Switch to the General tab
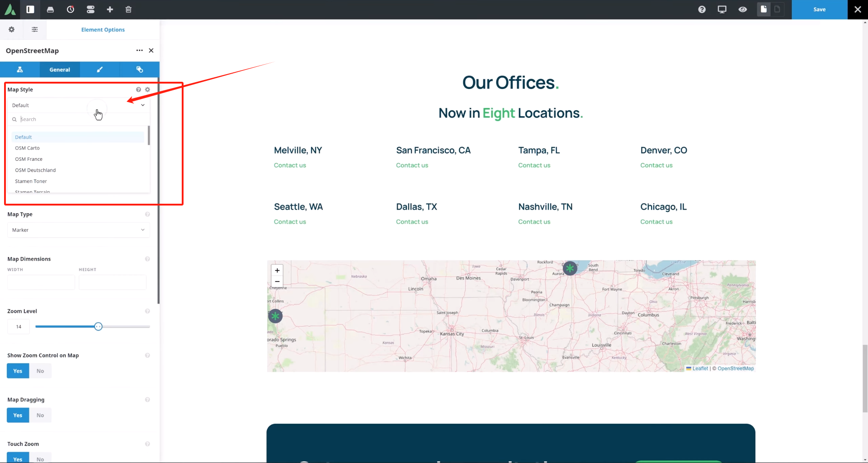868x463 pixels. tap(60, 70)
